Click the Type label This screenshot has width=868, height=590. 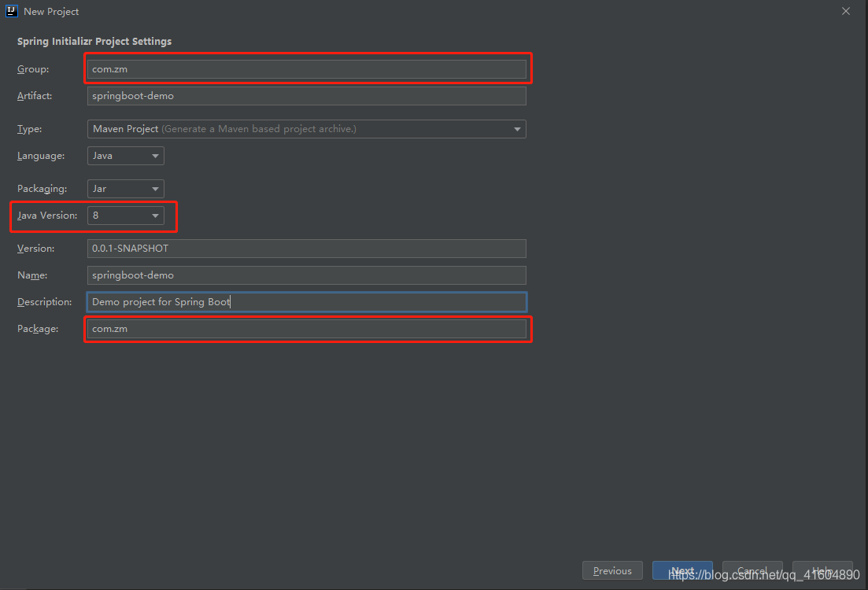(x=29, y=129)
